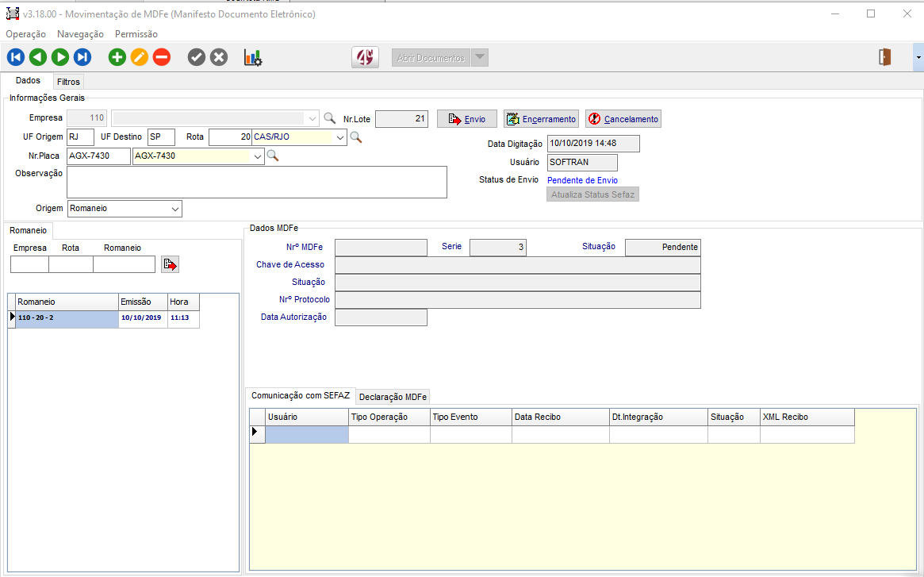This screenshot has width=924, height=577.
Task: Click into the Observação text field
Action: (256, 182)
